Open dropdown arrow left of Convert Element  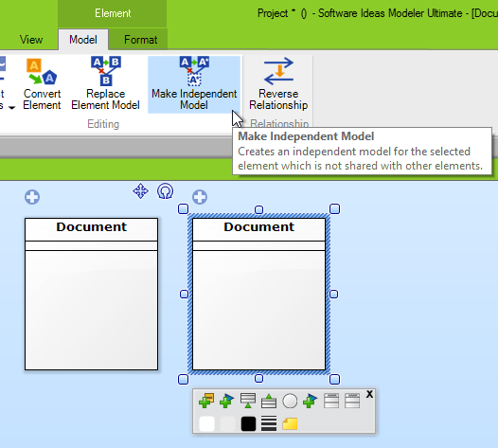pyautogui.click(x=11, y=107)
